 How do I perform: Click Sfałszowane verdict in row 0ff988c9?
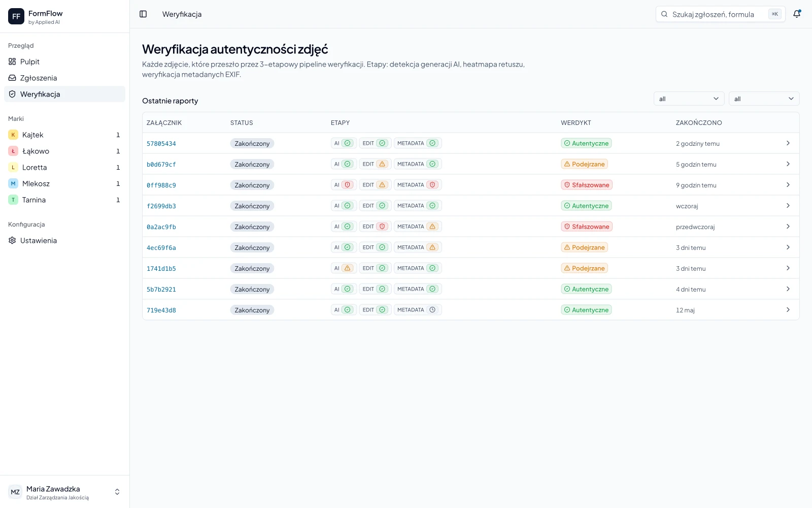587,185
